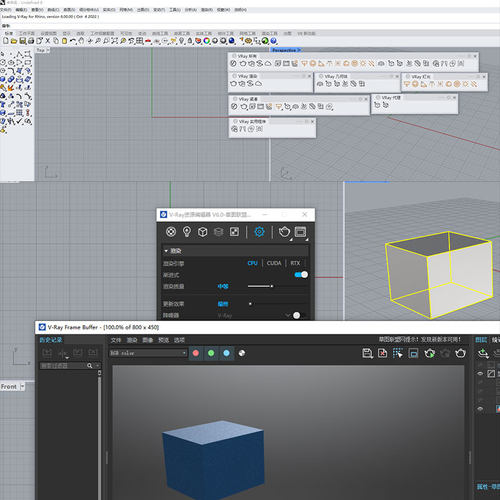Open the V-Ray Textures checker tab
The height and width of the screenshot is (500, 500).
tap(234, 232)
